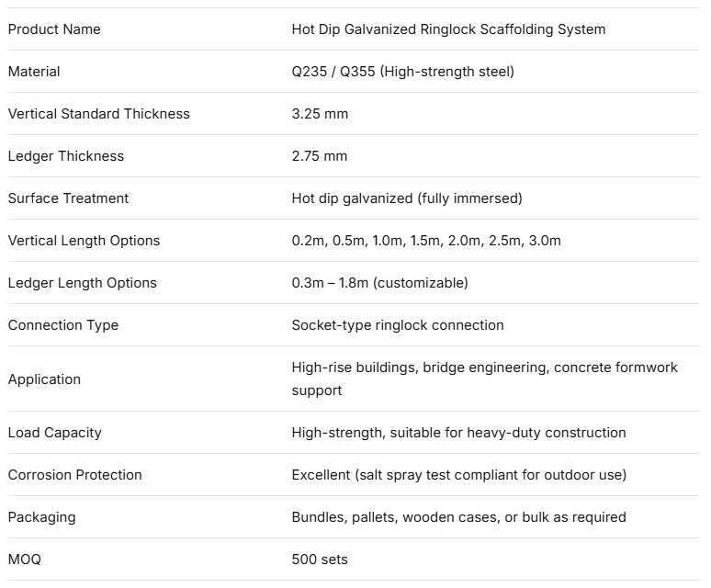Click the Load Capacity label

pos(54,433)
